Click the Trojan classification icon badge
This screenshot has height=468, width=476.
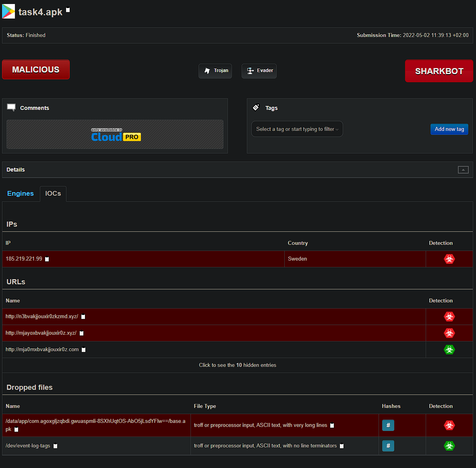(x=215, y=71)
